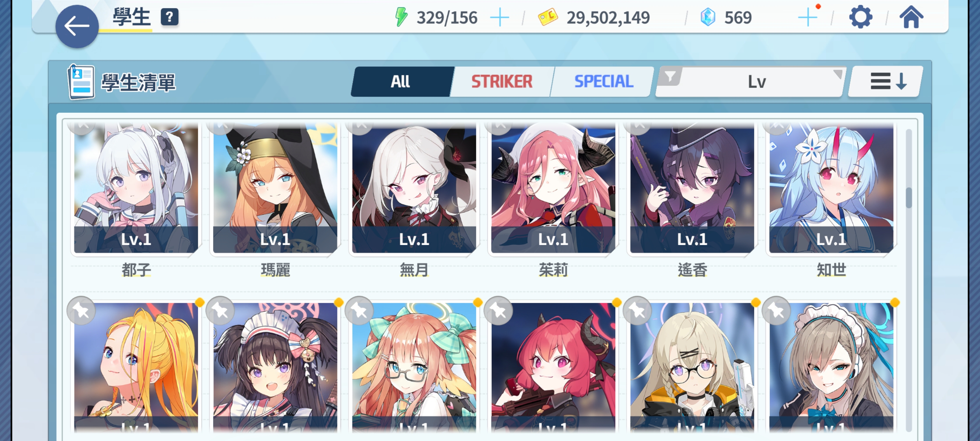Click the back arrow button
Screen dimensions: 980x441
pyautogui.click(x=77, y=26)
